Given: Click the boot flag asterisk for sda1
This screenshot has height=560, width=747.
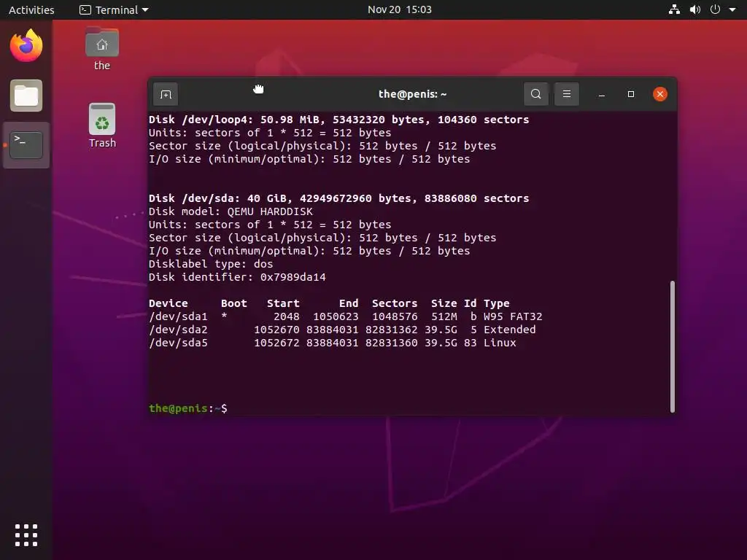Looking at the screenshot, I should 224,316.
